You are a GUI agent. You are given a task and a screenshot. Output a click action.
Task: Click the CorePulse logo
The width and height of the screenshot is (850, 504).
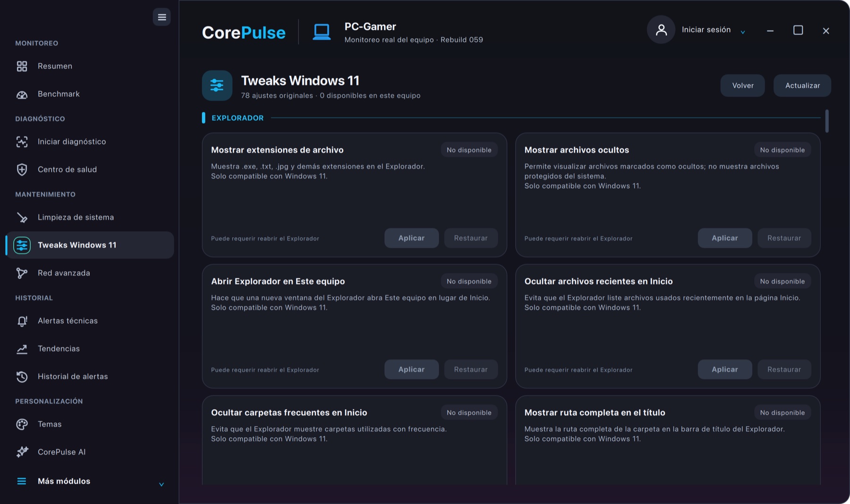point(244,32)
